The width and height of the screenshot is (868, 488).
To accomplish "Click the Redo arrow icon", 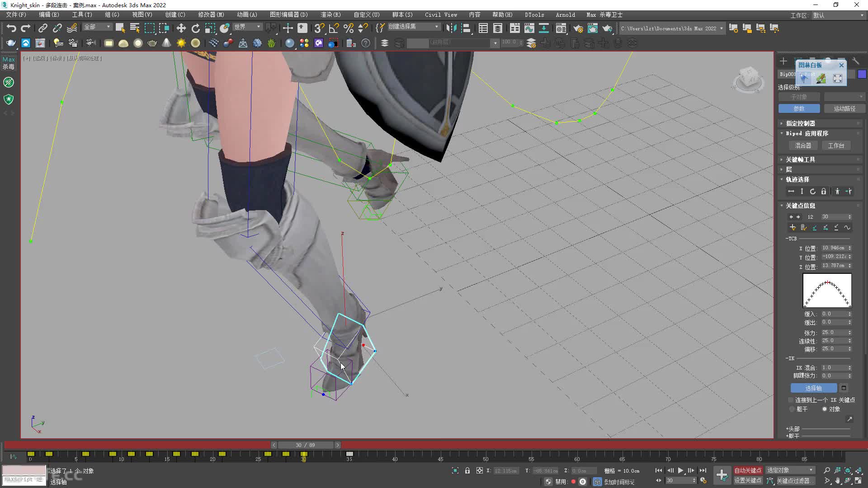I will 26,28.
